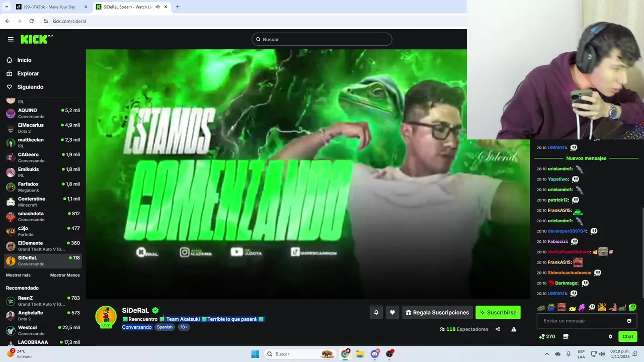Open the emoji picker in chat input
The height and width of the screenshot is (362, 644).
629,321
